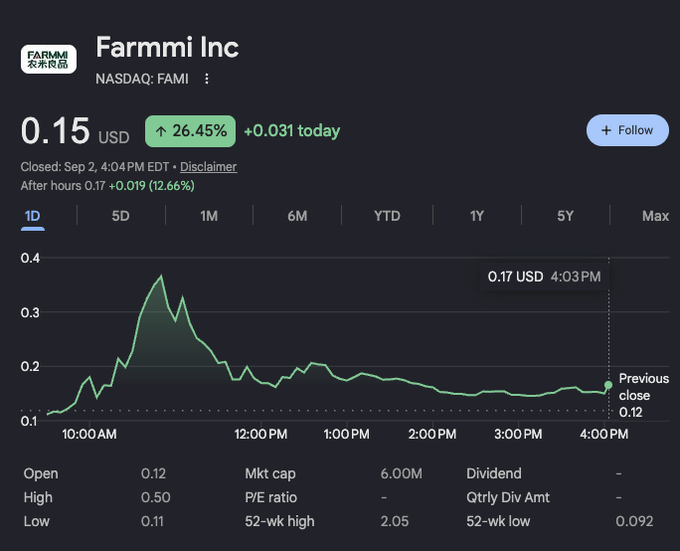Open the Disclaimer link
This screenshot has height=551, width=680.
(208, 167)
